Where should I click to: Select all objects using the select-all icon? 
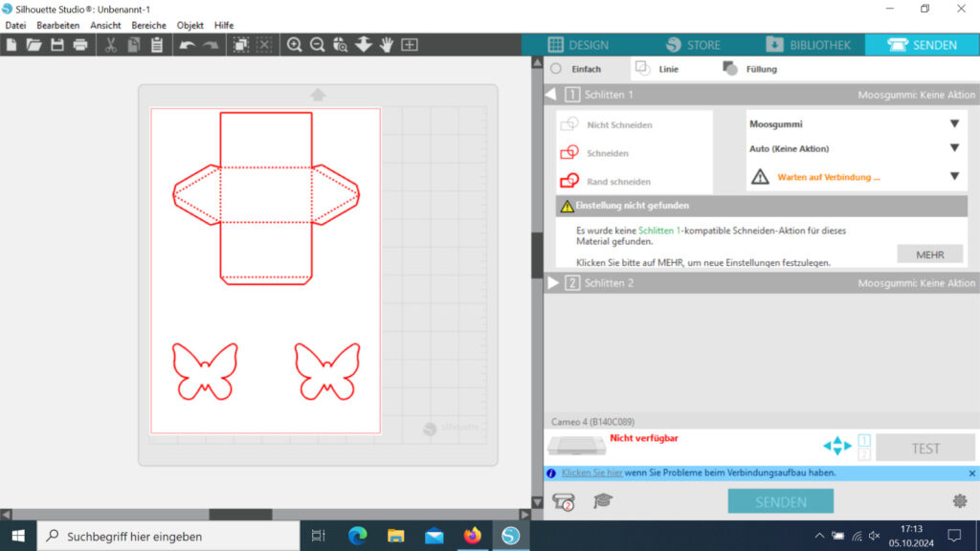(240, 44)
